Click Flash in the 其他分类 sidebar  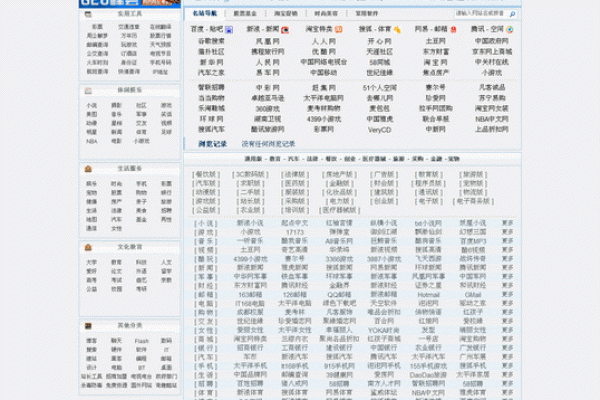point(141,341)
